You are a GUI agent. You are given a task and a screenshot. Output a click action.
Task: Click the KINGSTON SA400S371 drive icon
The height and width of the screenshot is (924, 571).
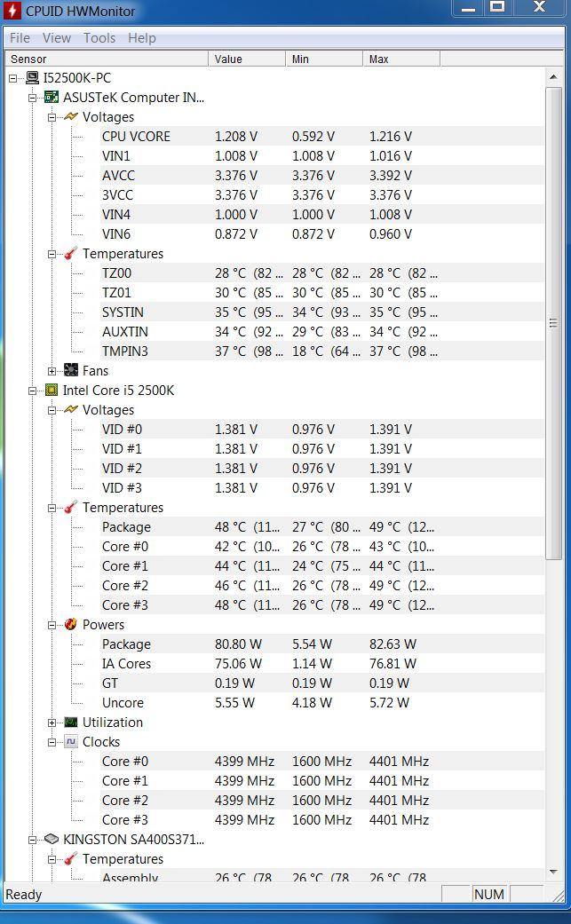tap(52, 839)
